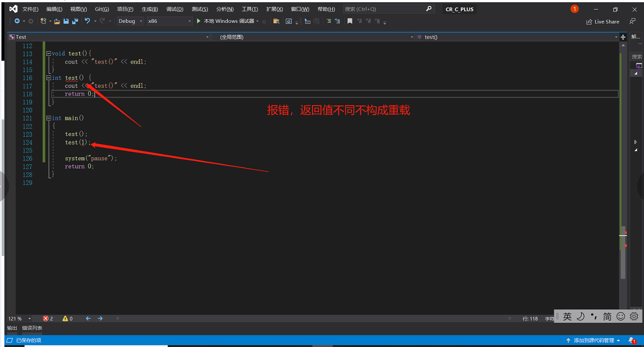Click the CR_C_PLUS solution name label
644x347 pixels.
click(459, 9)
